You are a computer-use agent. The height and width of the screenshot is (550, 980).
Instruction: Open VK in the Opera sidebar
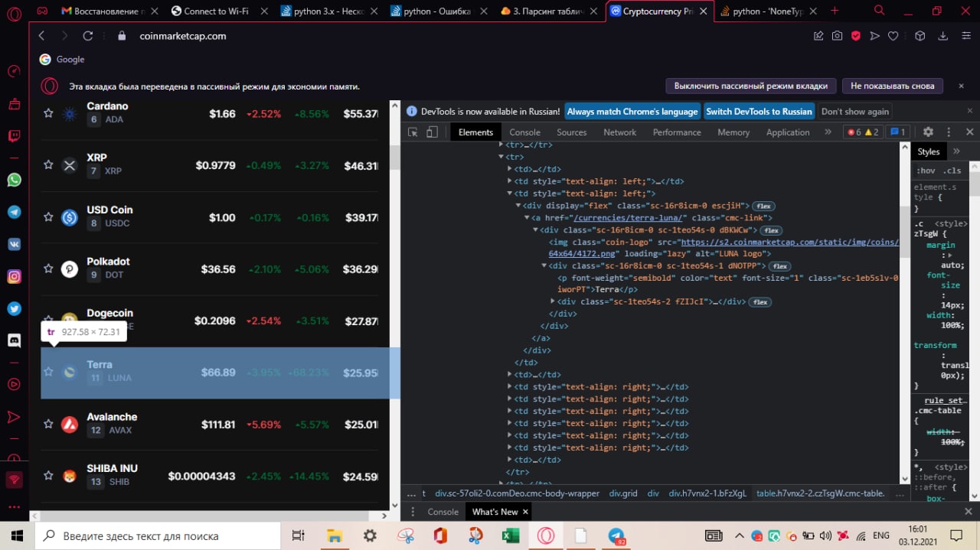coord(14,244)
